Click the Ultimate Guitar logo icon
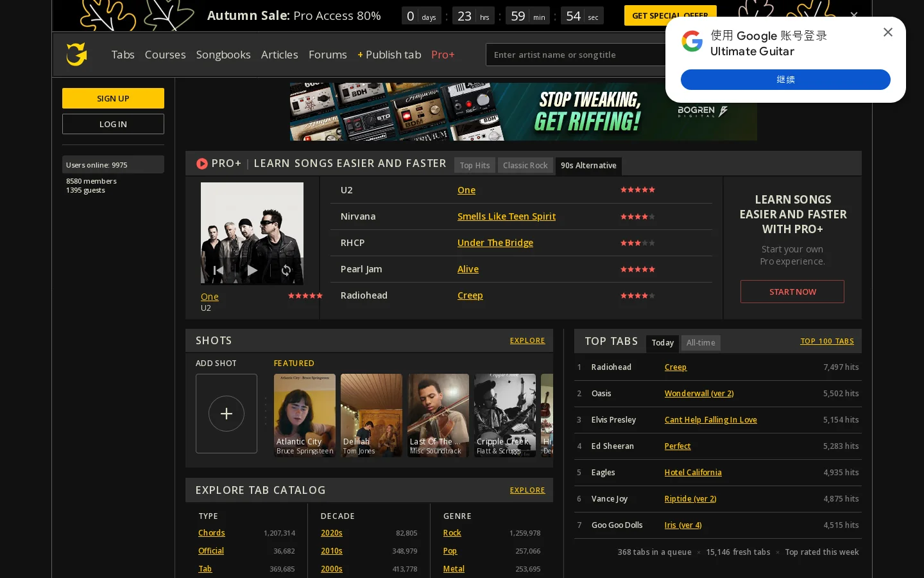The width and height of the screenshot is (924, 578). point(77,55)
